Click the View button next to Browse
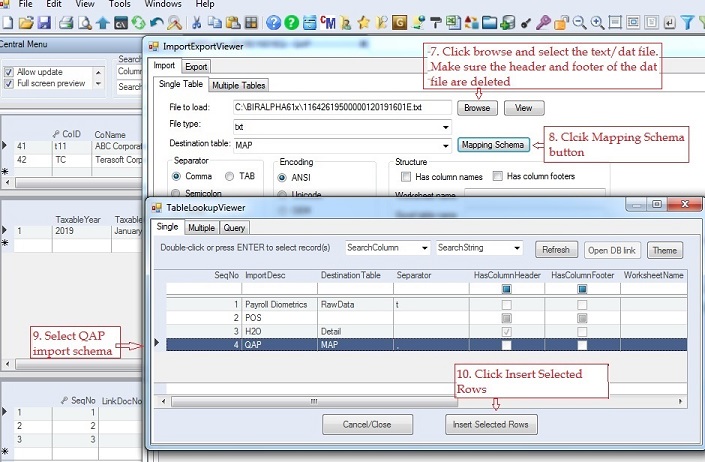 click(524, 108)
